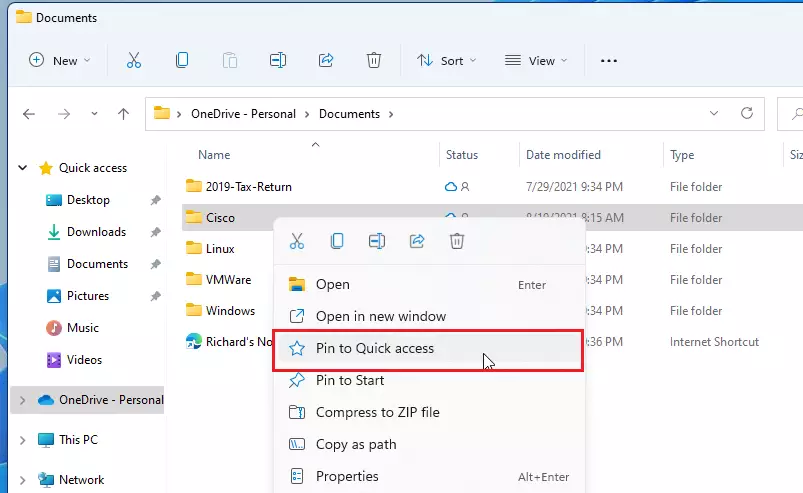Screen dimensions: 803x493
Task: Click the Delete trash icon in the context menu
Action: click(x=457, y=241)
